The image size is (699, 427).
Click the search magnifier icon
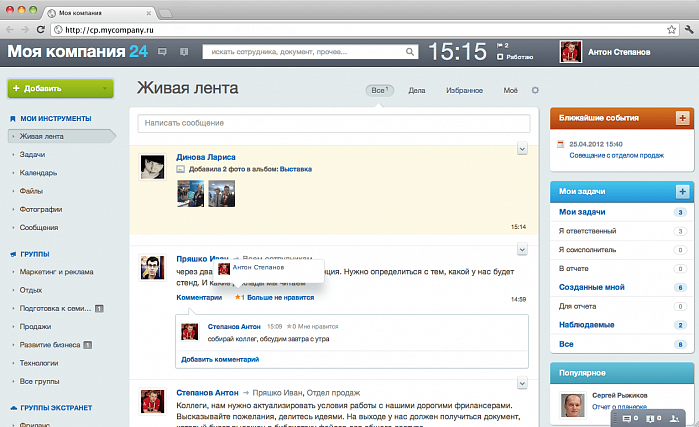[x=410, y=51]
